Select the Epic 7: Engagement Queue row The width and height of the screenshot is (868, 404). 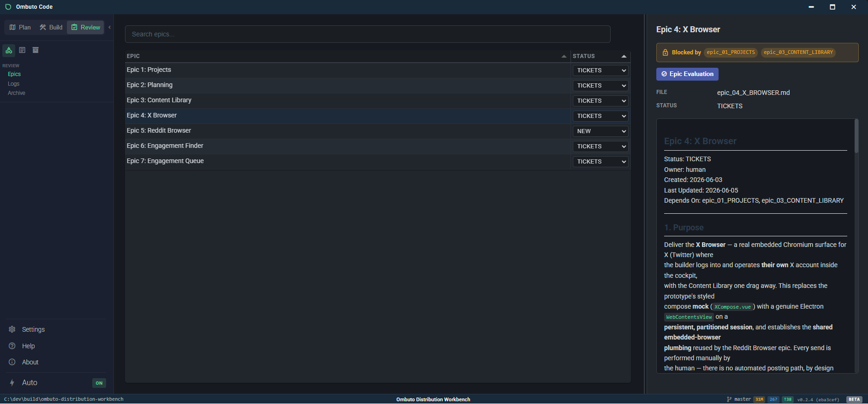[x=348, y=161]
